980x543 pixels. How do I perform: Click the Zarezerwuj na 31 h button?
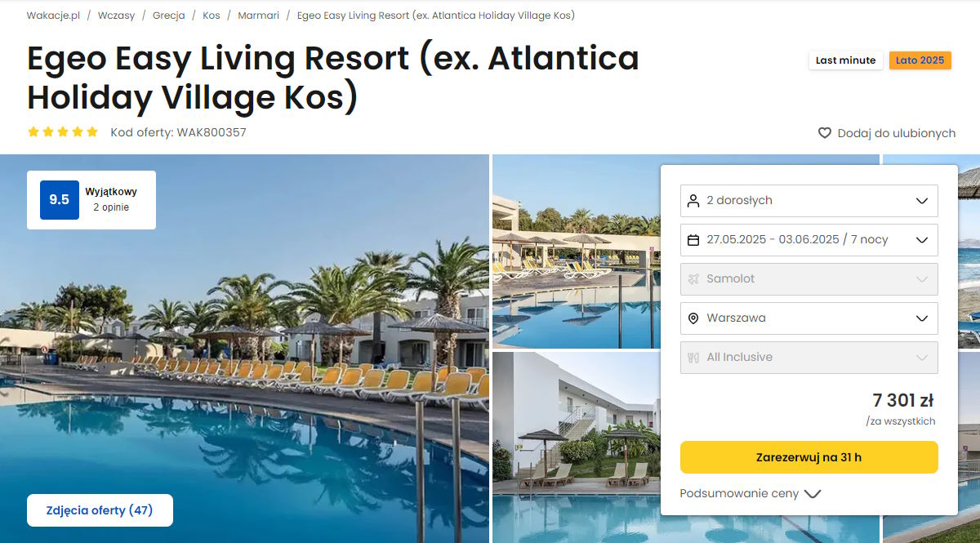[x=808, y=457]
